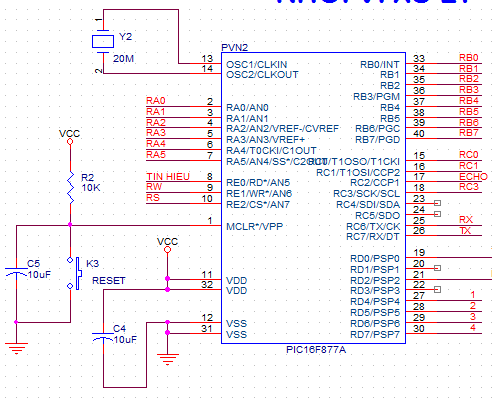Image resolution: width=492 pixels, height=398 pixels.
Task: Select the MCLR*/VPP pin name
Action: tap(255, 227)
